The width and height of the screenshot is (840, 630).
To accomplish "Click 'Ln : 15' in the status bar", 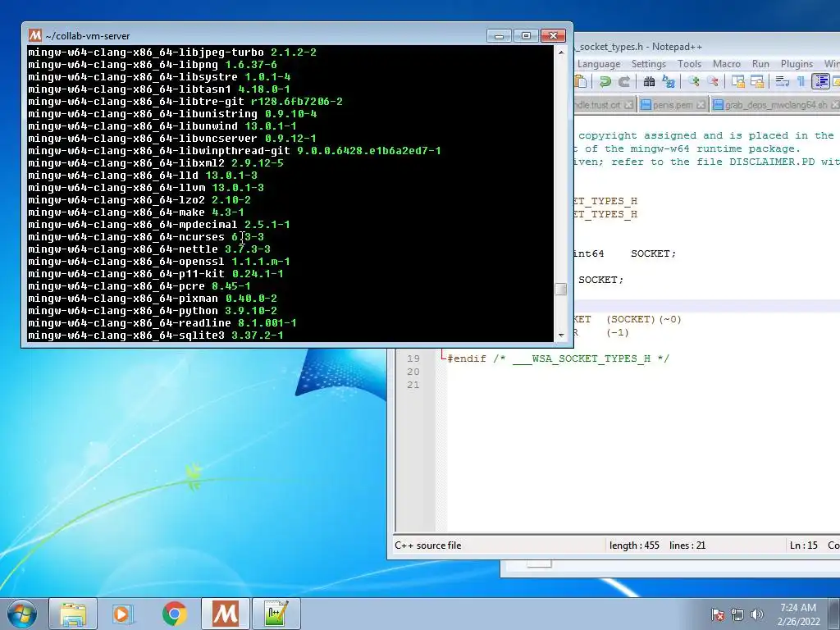I will [x=804, y=546].
